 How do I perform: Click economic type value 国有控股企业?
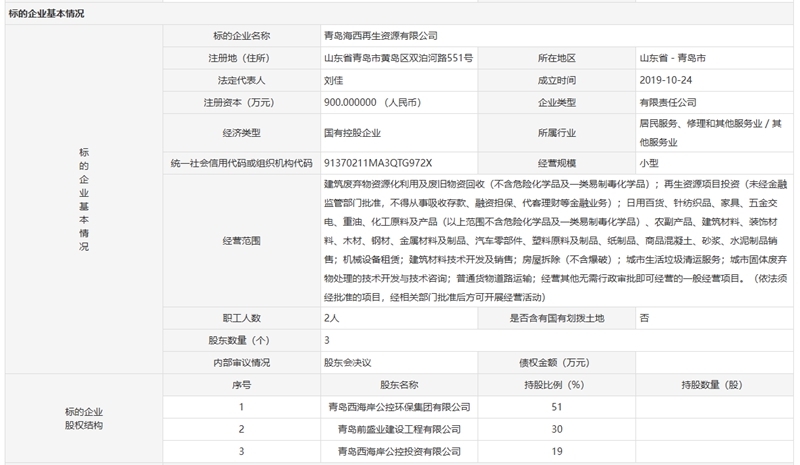[351, 131]
